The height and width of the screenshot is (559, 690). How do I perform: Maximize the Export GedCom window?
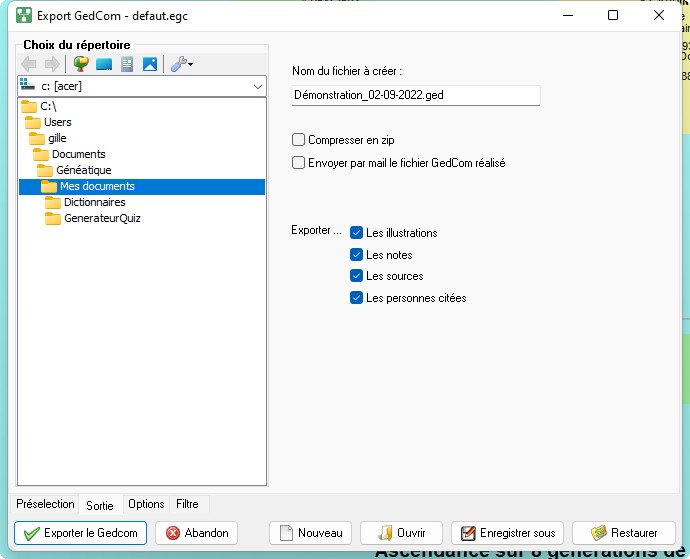coord(613,15)
